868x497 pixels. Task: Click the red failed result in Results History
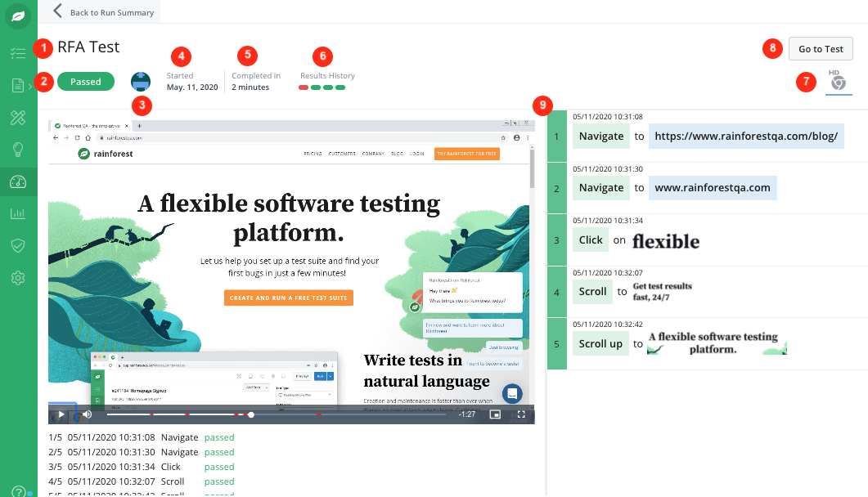point(304,87)
